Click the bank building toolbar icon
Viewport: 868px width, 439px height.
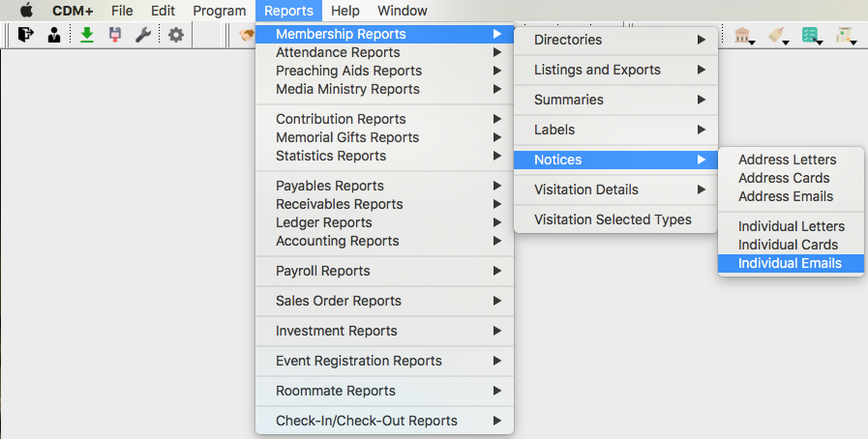743,36
